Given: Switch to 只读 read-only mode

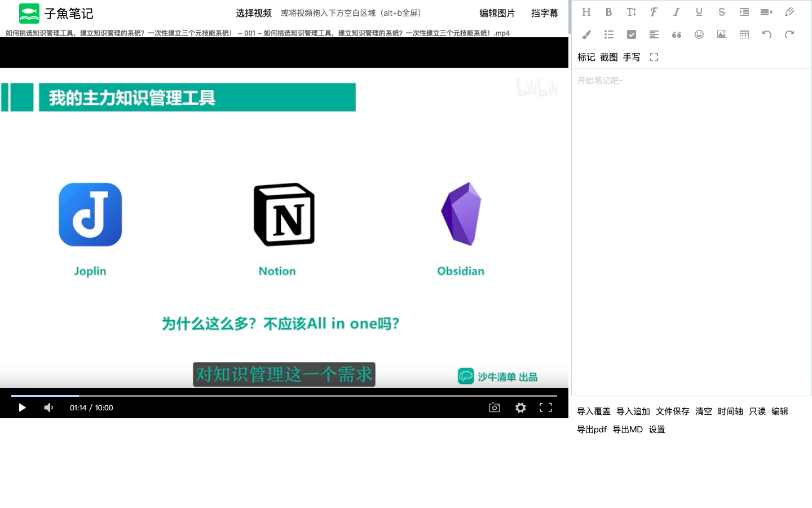Looking at the screenshot, I should pyautogui.click(x=757, y=411).
